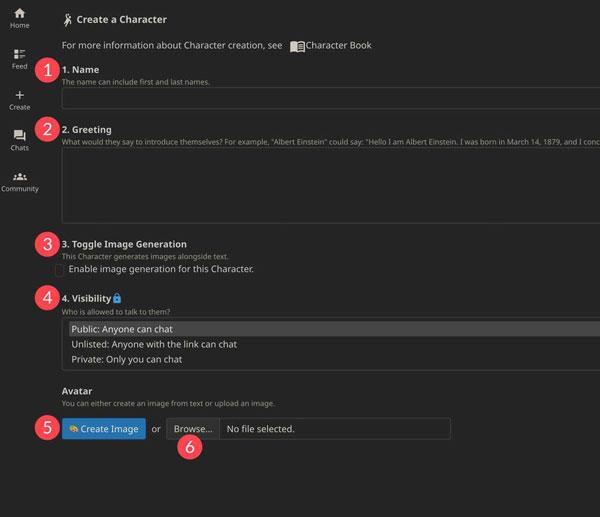
Task: Follow the Character Book text link
Action: [x=338, y=46]
